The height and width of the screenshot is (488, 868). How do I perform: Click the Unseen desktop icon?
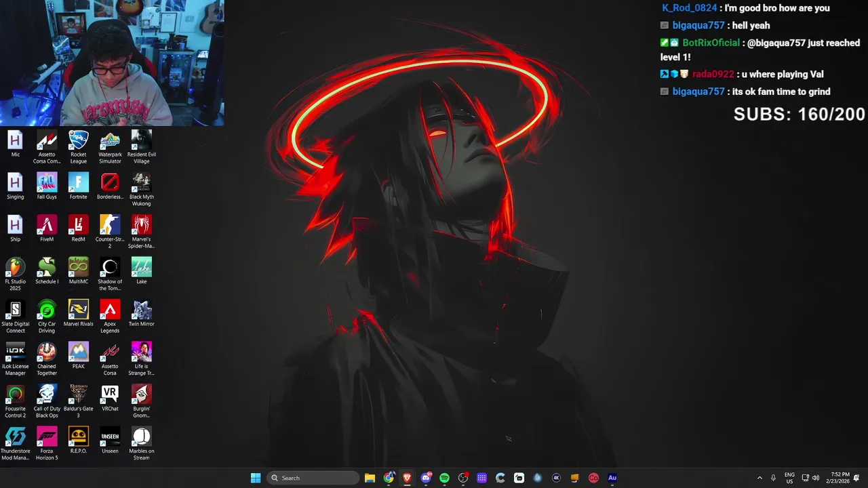[110, 441]
